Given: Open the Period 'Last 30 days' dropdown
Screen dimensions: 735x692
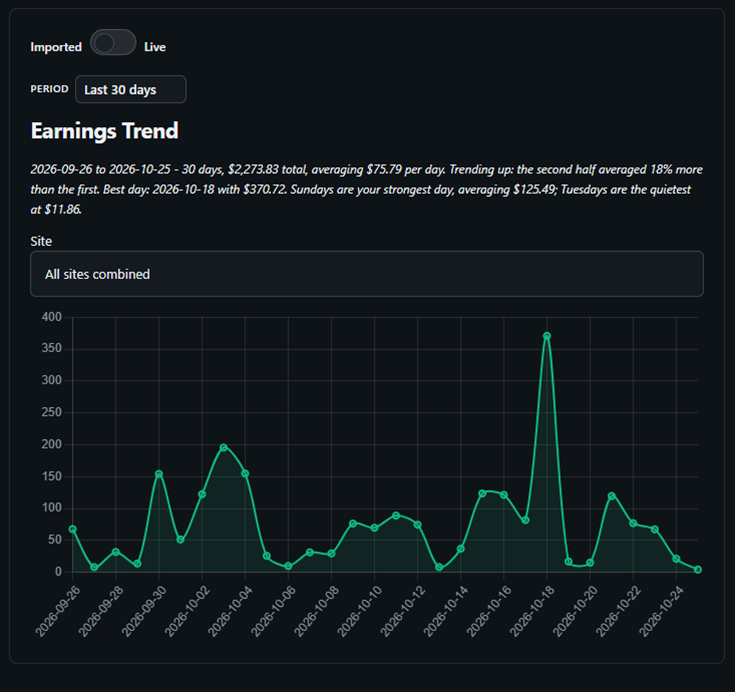Looking at the screenshot, I should click(131, 89).
